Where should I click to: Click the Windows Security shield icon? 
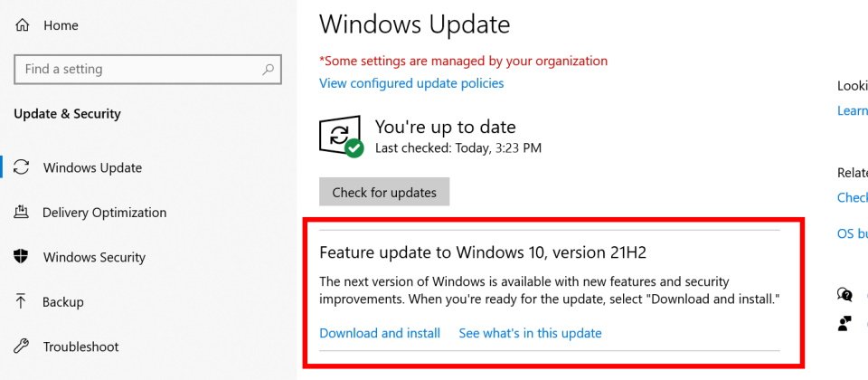pos(21,256)
